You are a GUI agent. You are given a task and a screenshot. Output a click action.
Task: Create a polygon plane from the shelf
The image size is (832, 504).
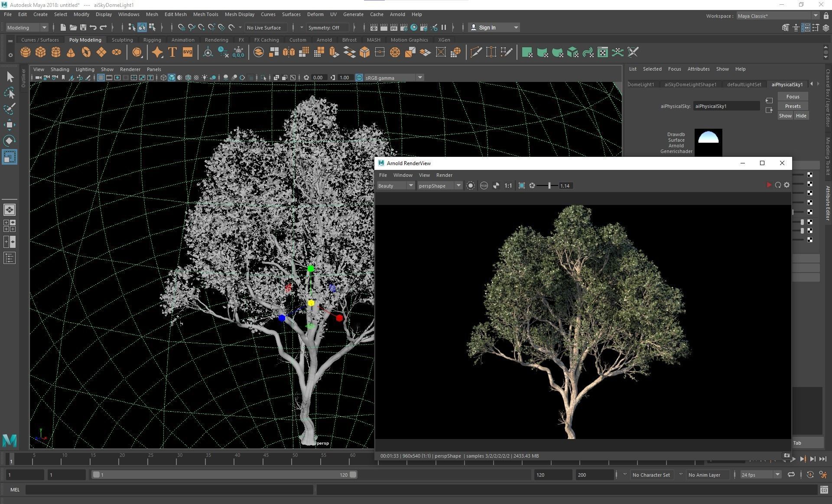101,52
